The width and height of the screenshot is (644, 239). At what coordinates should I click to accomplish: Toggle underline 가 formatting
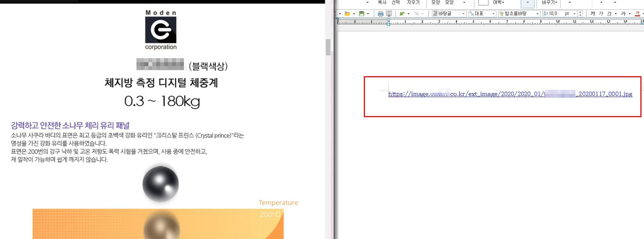609,14
